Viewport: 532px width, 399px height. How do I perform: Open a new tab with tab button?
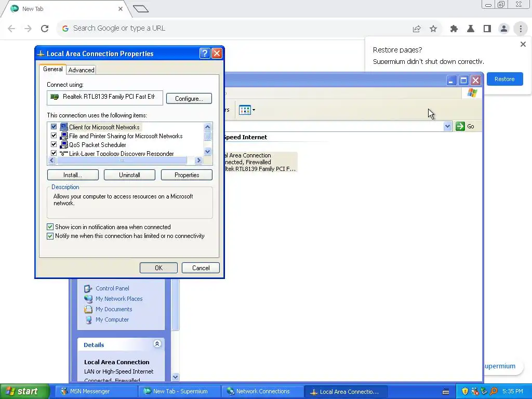(141, 9)
